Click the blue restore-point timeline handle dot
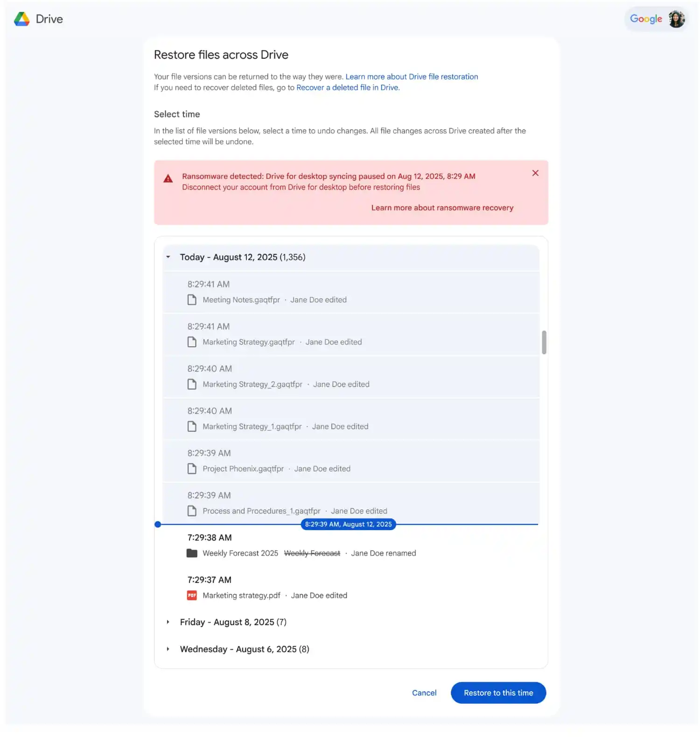This screenshot has width=700, height=737. point(158,525)
